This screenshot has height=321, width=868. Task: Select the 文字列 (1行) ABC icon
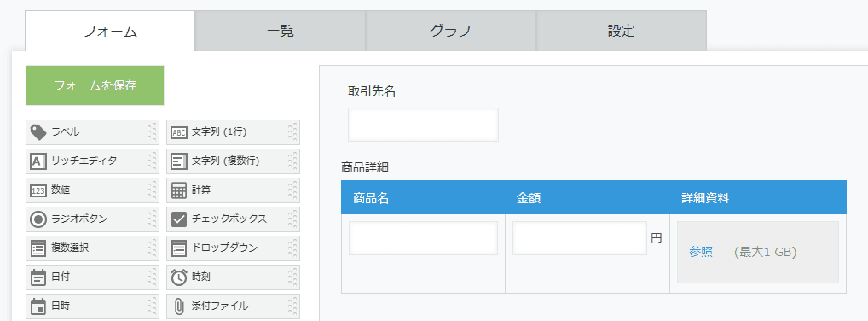tap(179, 132)
